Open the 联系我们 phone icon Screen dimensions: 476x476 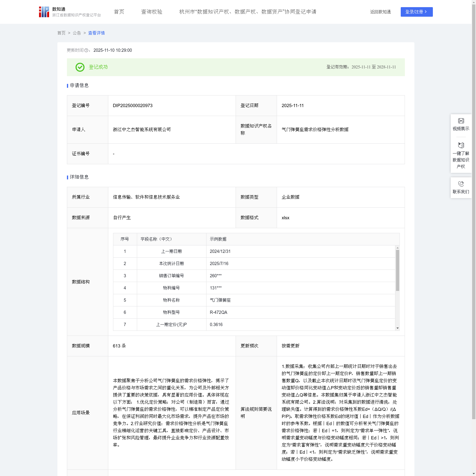click(x=461, y=184)
